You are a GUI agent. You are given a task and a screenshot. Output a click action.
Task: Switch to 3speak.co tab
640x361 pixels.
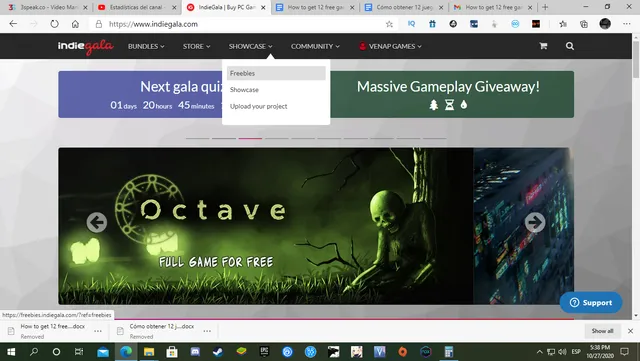coord(48,7)
